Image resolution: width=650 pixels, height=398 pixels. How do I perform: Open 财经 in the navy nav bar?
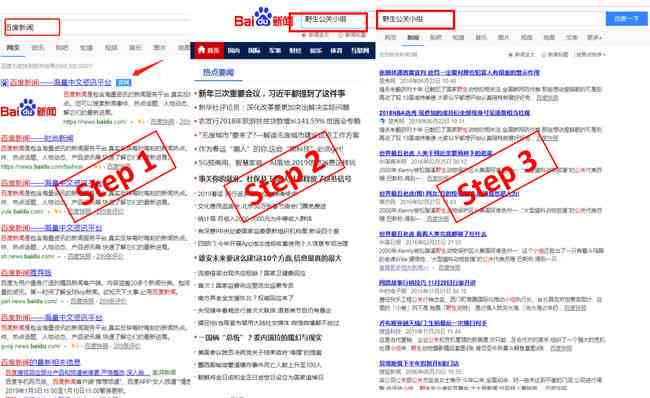(295, 51)
